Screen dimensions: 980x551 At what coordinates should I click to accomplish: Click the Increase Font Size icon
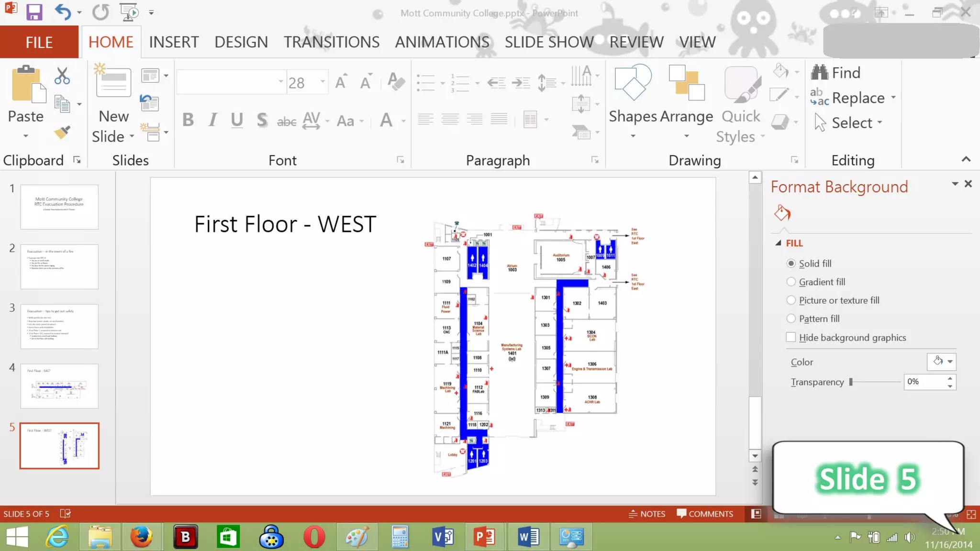click(341, 82)
